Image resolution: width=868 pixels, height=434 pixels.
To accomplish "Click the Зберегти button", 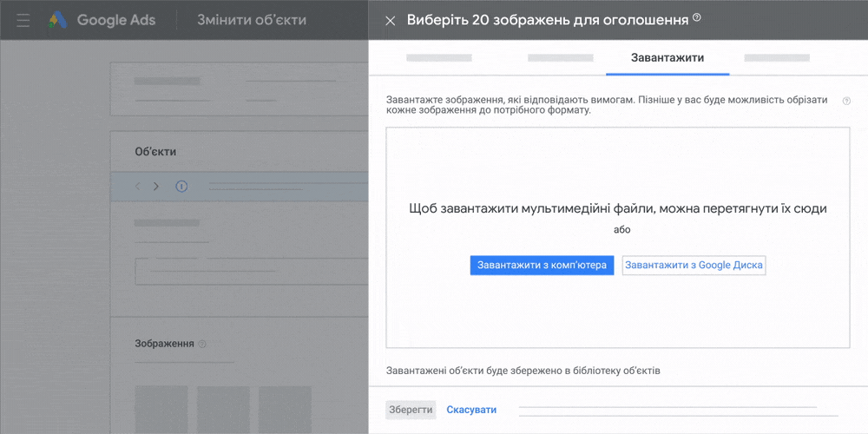I will click(x=411, y=410).
